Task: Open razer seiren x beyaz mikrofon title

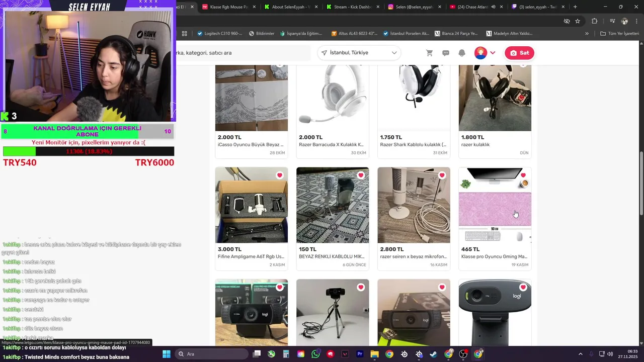Action: [414, 257]
